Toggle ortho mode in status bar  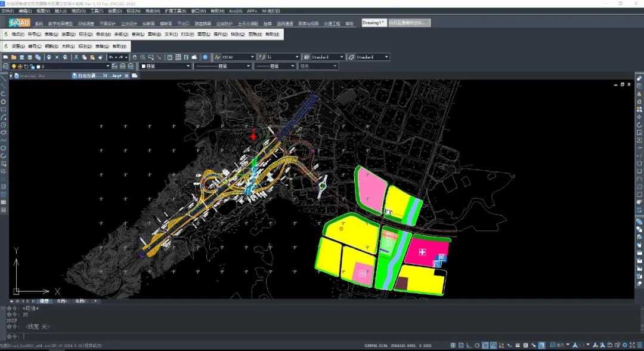[469, 345]
